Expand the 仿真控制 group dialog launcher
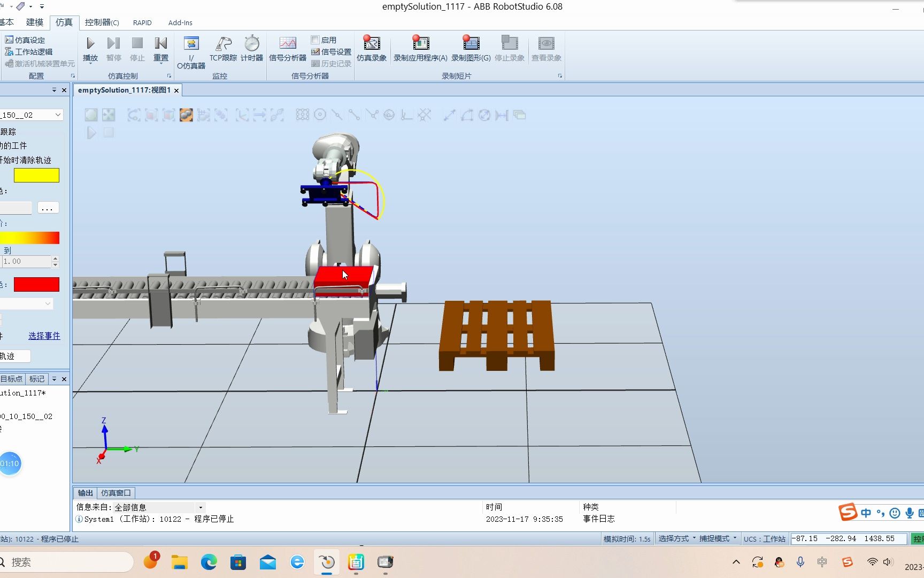Screen dimensions: 924x578 click(x=170, y=76)
